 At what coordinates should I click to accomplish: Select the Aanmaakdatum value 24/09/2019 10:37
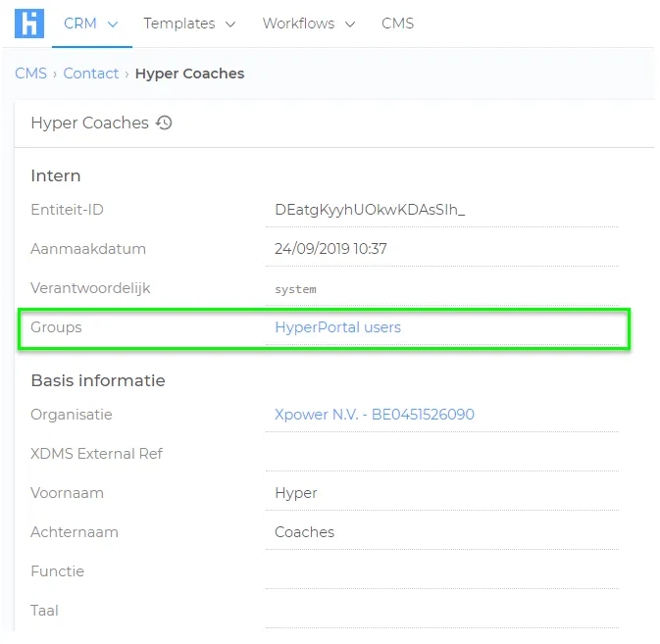pos(330,249)
